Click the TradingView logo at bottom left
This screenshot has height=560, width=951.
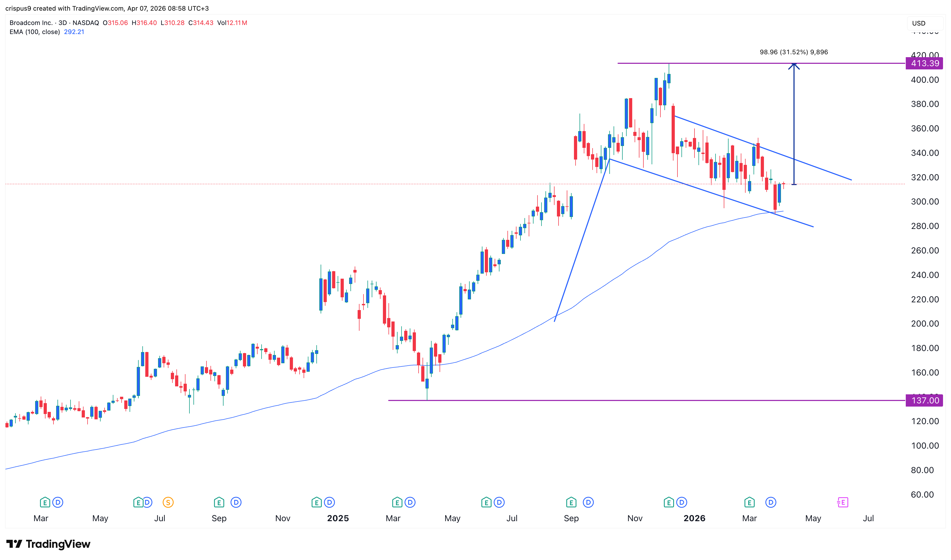tap(48, 544)
